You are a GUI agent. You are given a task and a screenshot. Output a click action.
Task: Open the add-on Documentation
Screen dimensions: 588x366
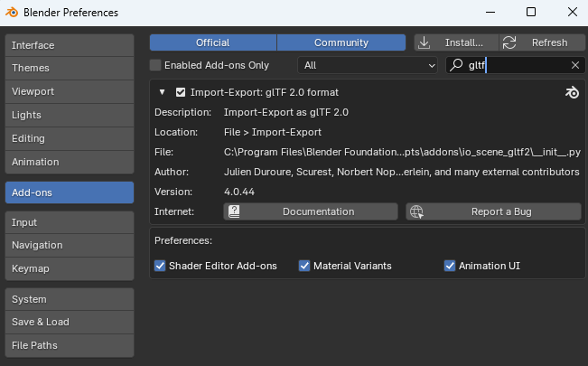311,211
